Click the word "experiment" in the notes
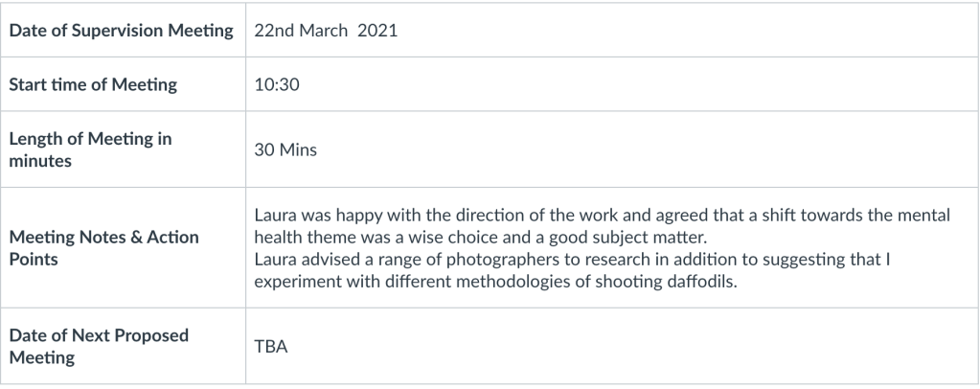The width and height of the screenshot is (980, 389). [x=296, y=280]
